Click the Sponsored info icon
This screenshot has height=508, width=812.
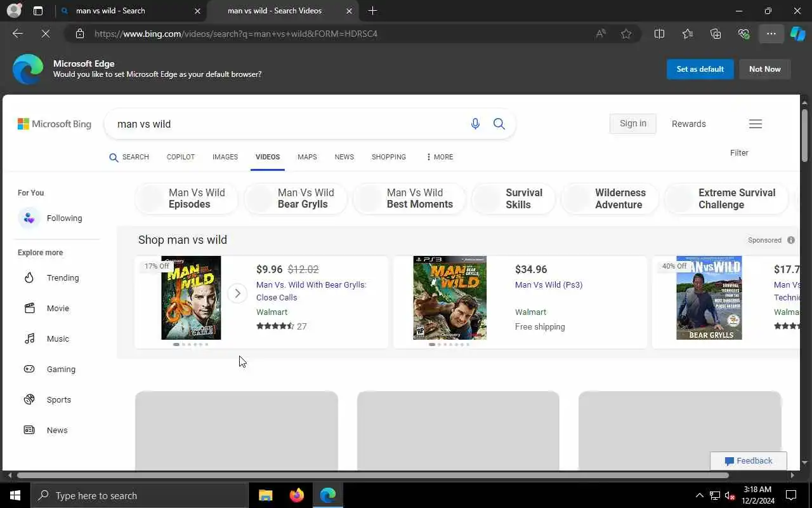click(x=790, y=240)
